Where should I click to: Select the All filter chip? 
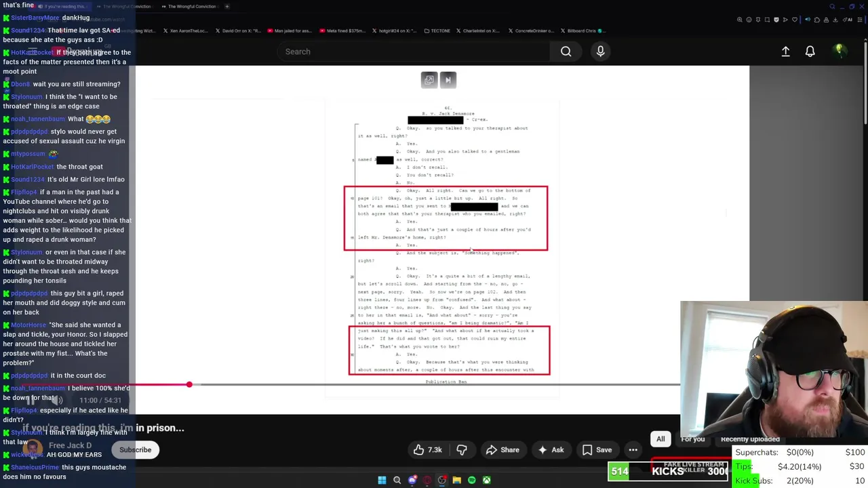660,439
